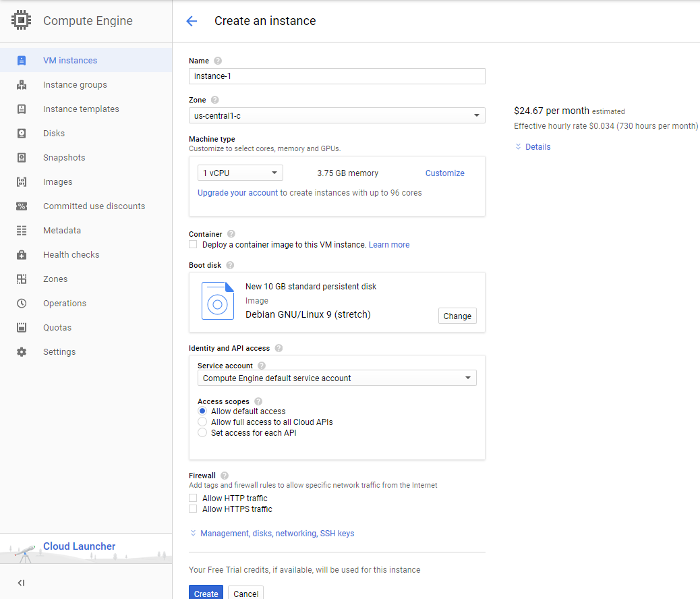Click the Upgrade your account link

238,192
